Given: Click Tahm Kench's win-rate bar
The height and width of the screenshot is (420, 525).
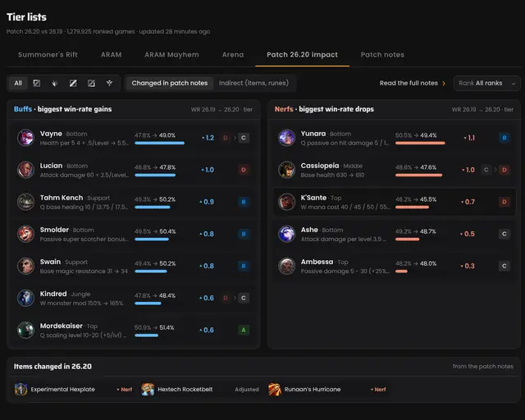Looking at the screenshot, I should pyautogui.click(x=153, y=207).
